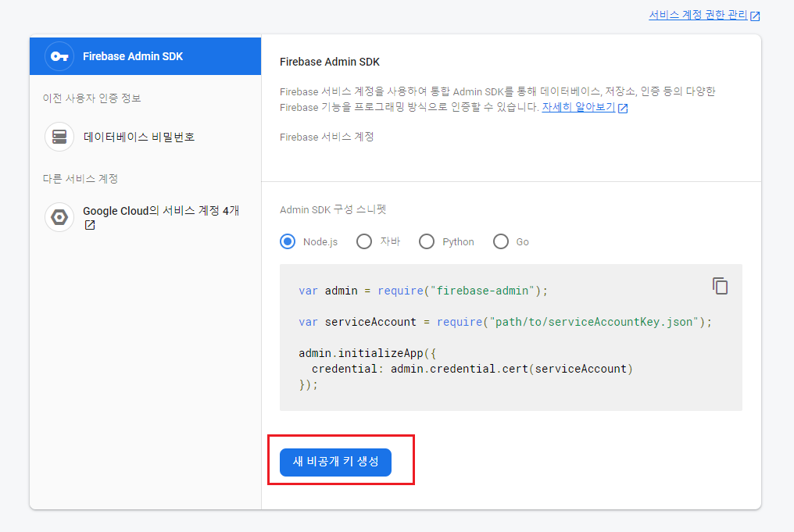Copy the code snippet using the copy icon
794x532 pixels.
tap(720, 286)
